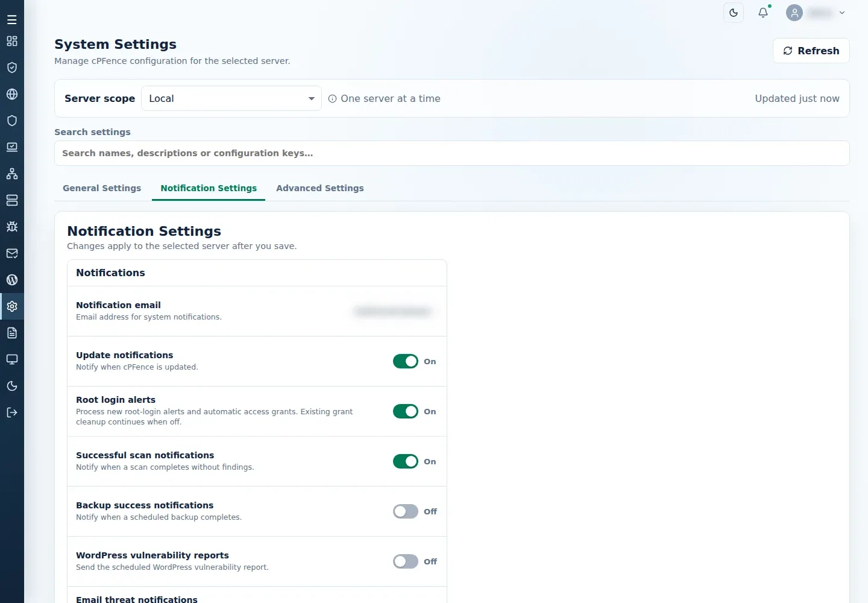Click the Notifications section header

pyautogui.click(x=110, y=273)
